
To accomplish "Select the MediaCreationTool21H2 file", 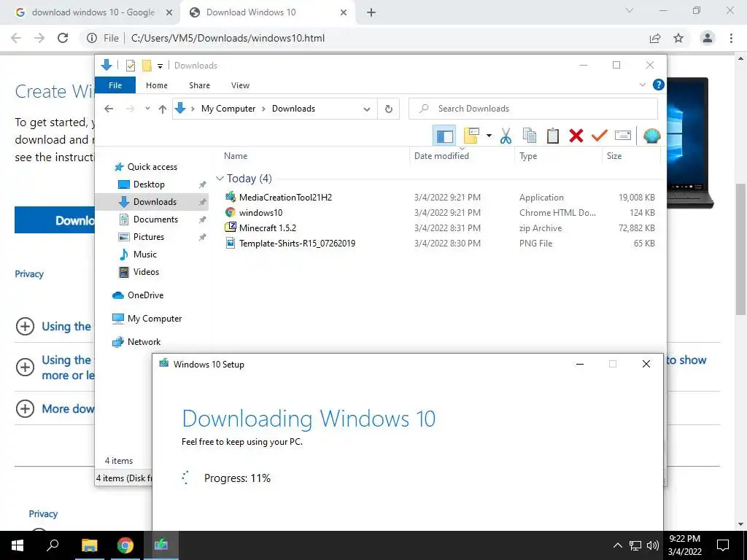I will (x=285, y=197).
